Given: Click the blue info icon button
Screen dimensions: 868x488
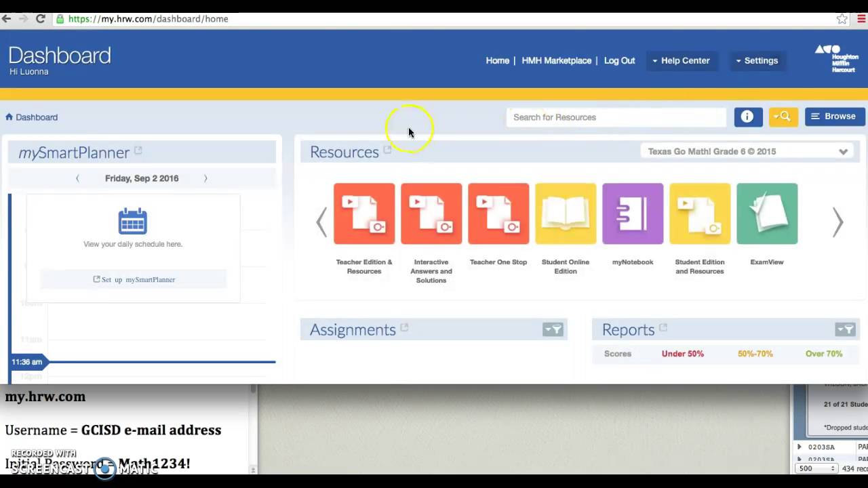Looking at the screenshot, I should pyautogui.click(x=748, y=117).
